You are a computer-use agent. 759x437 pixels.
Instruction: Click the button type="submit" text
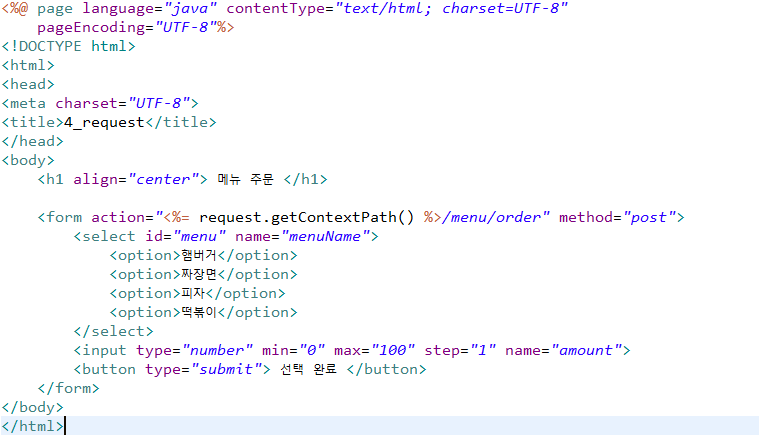coord(203,370)
